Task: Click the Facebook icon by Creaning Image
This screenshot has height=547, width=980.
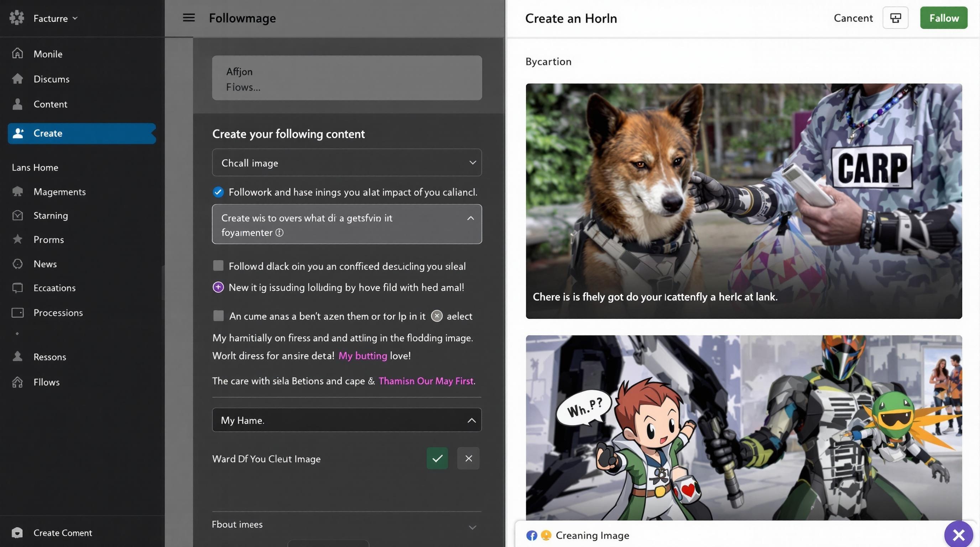Action: [531, 535]
